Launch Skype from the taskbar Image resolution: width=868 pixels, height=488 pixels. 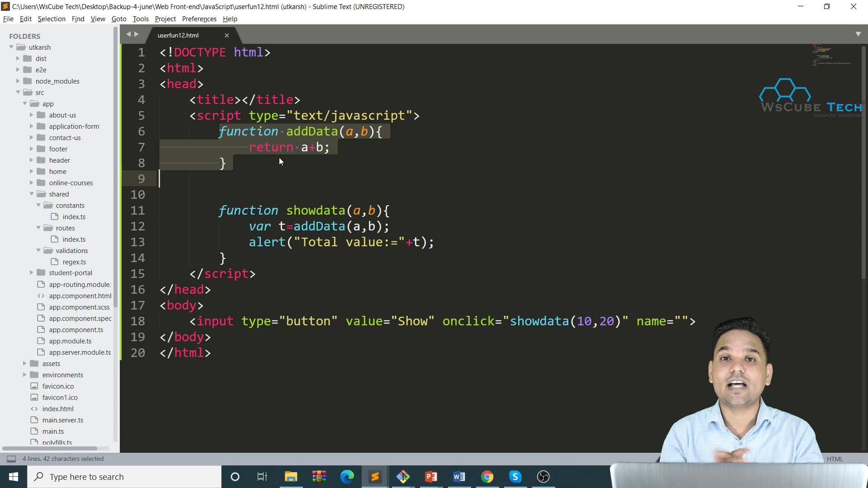point(515,477)
